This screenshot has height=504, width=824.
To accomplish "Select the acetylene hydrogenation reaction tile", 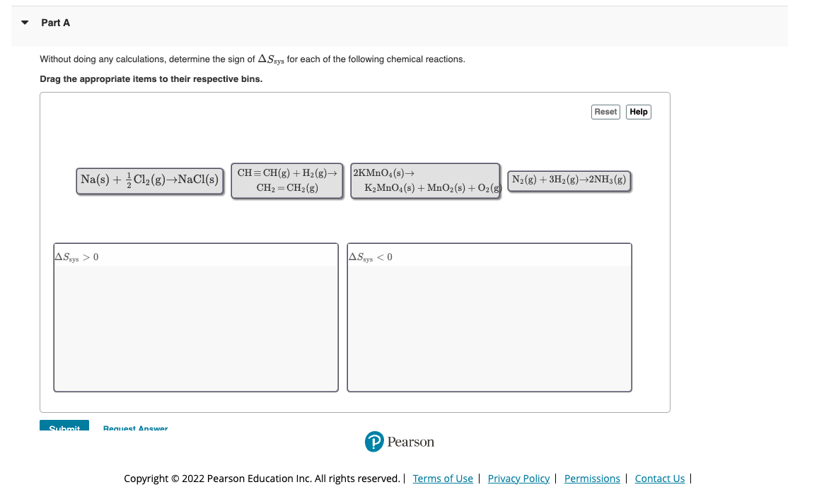I will pyautogui.click(x=286, y=180).
